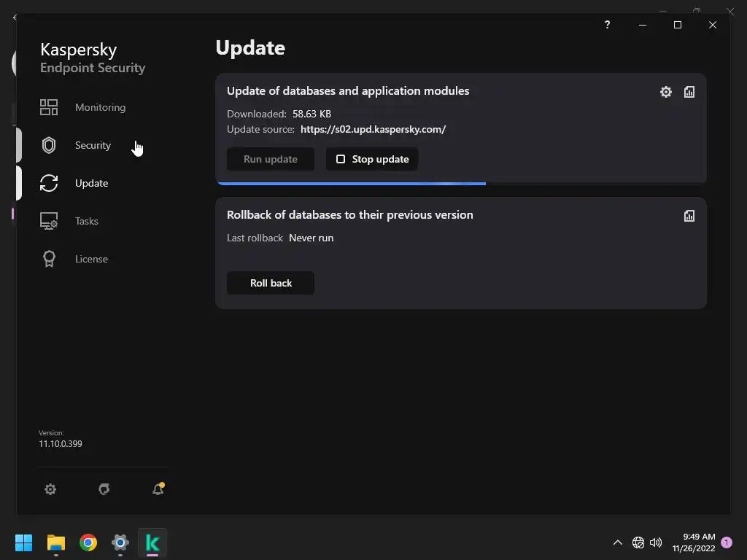Open notifications bell icon
This screenshot has width=747, height=560.
[x=158, y=489]
